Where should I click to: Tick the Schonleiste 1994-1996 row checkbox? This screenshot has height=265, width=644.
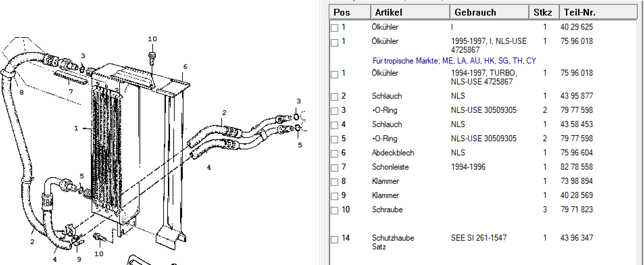(335, 168)
